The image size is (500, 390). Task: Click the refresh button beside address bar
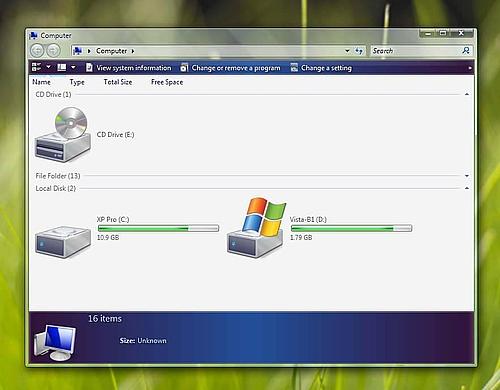359,51
